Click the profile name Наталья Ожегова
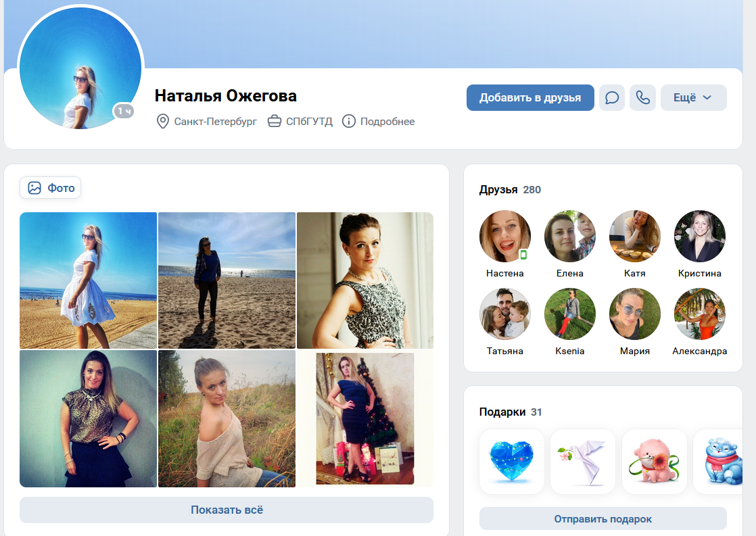Image resolution: width=756 pixels, height=536 pixels. [x=226, y=96]
